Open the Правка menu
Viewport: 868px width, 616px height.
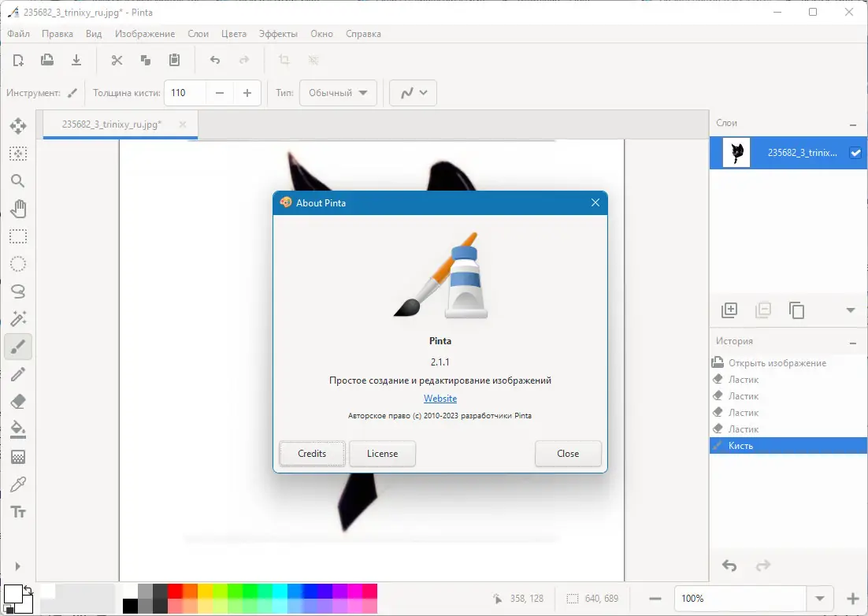point(57,34)
